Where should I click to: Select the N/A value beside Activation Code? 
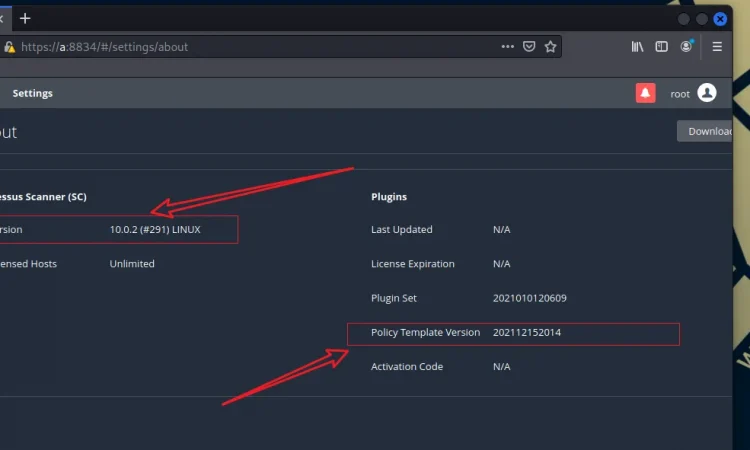tap(501, 367)
